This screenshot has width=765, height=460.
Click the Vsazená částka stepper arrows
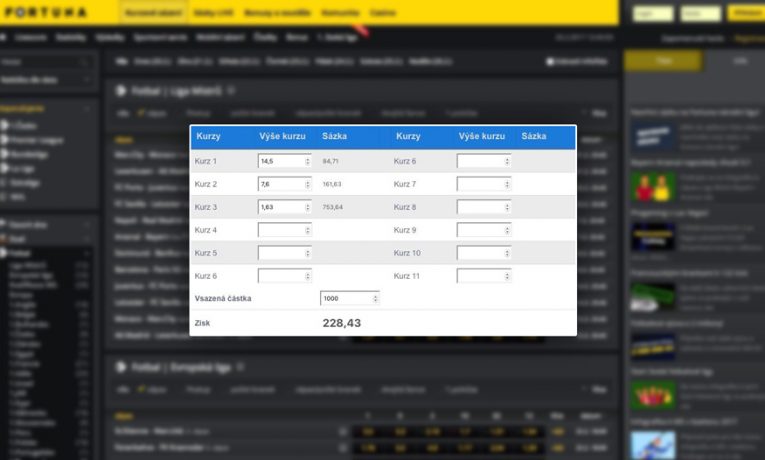[x=375, y=298]
